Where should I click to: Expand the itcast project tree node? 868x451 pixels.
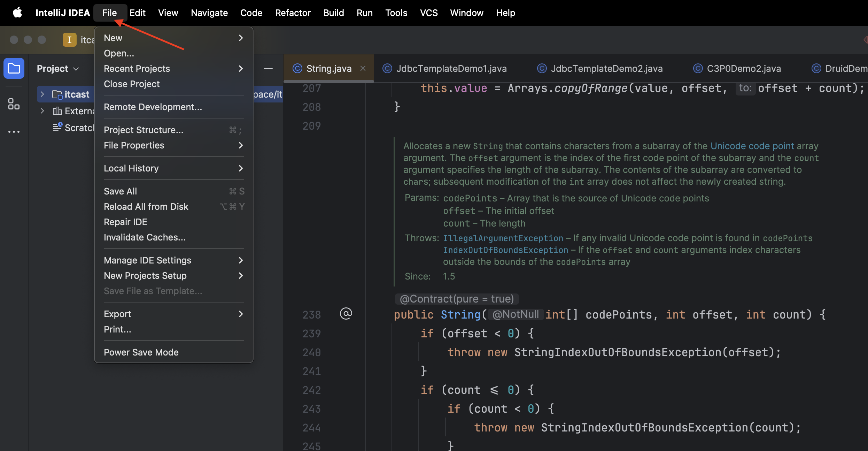[x=42, y=94]
